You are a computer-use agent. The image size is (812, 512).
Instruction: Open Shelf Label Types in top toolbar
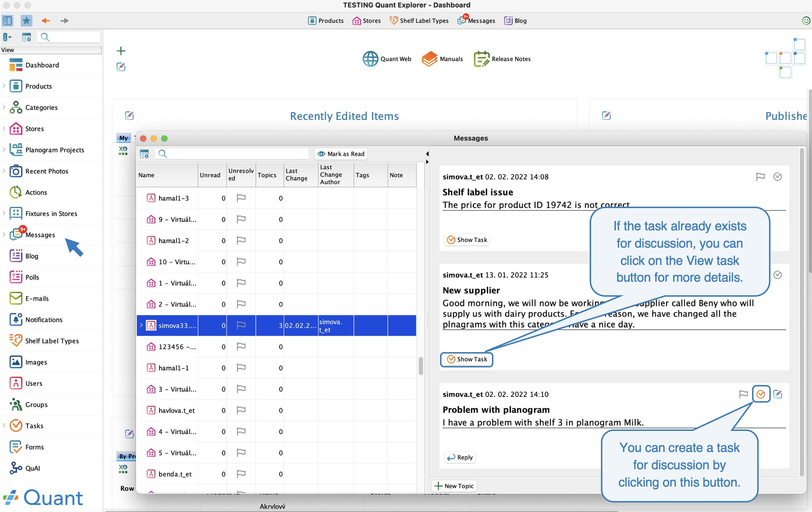tap(419, 20)
